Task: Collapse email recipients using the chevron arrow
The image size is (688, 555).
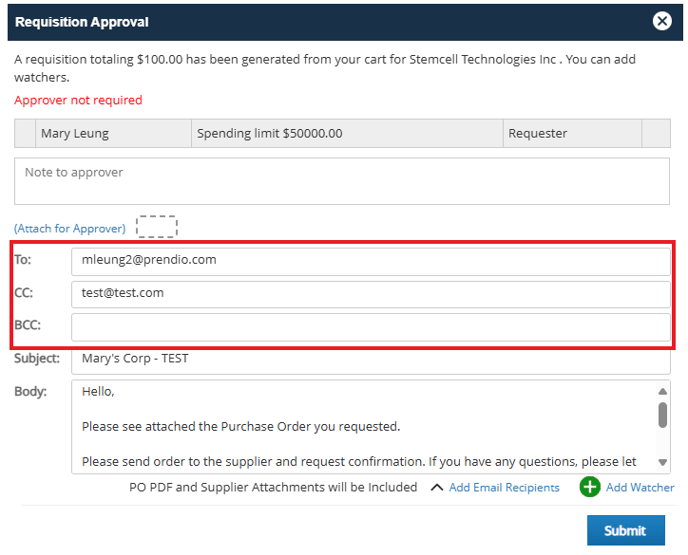Action: point(437,487)
